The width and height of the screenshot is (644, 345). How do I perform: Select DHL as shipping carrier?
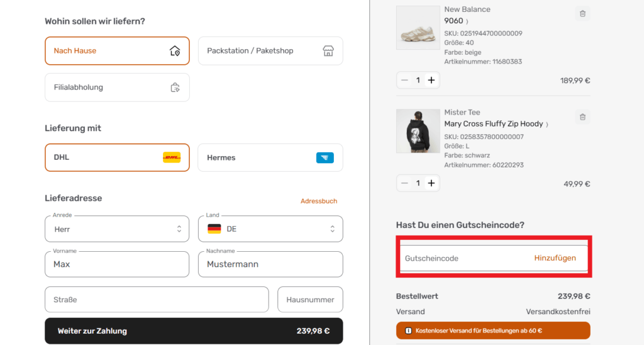point(117,157)
